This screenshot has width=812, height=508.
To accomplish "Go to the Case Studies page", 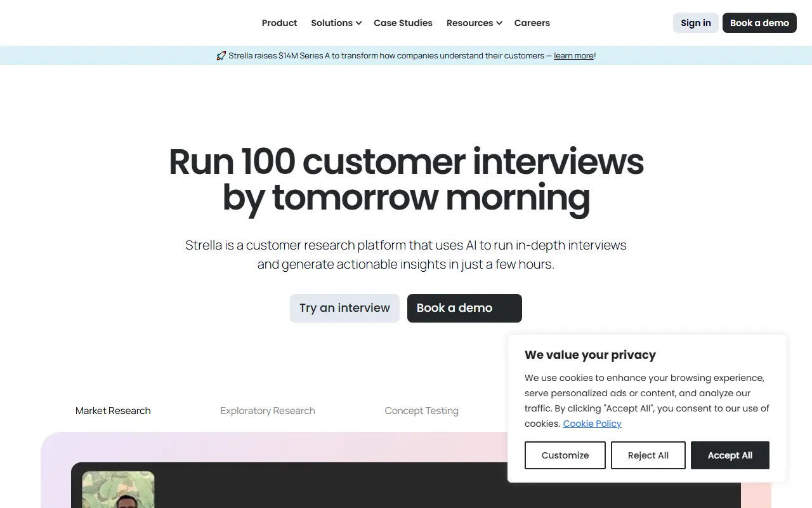I will pos(403,23).
